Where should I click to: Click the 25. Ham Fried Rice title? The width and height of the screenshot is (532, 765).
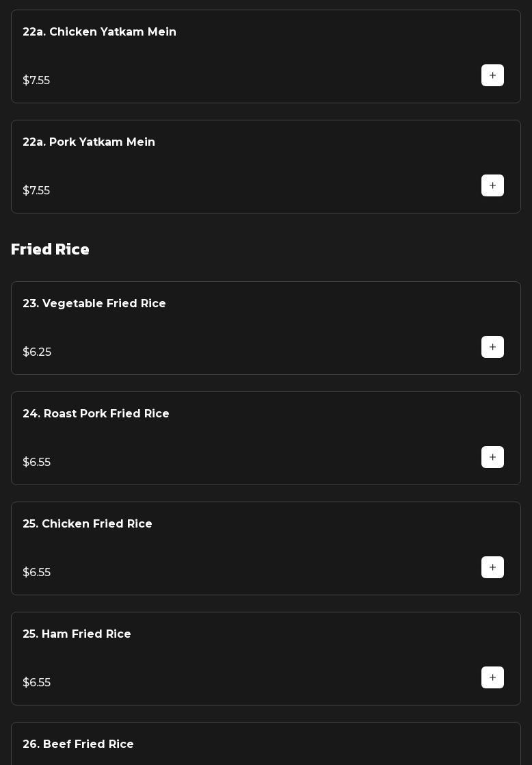click(x=77, y=634)
